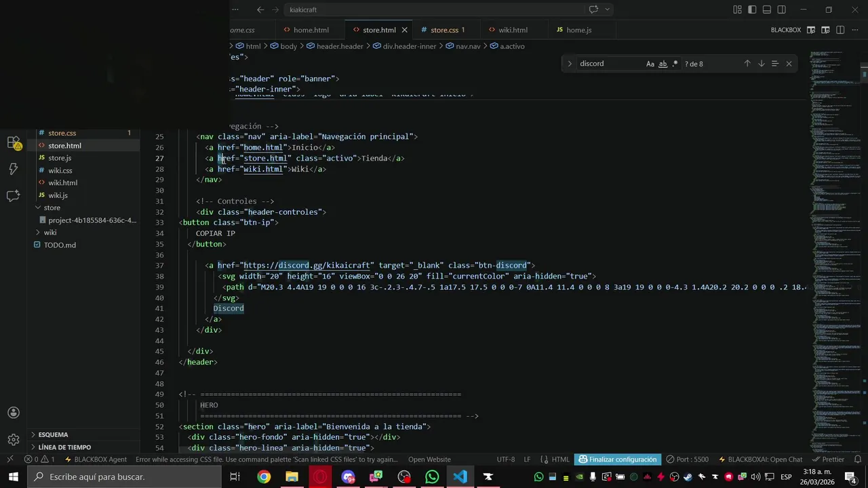The image size is (868, 488).
Task: Open the second Blackbox preview icon in editor toolbar
Action: [825, 30]
